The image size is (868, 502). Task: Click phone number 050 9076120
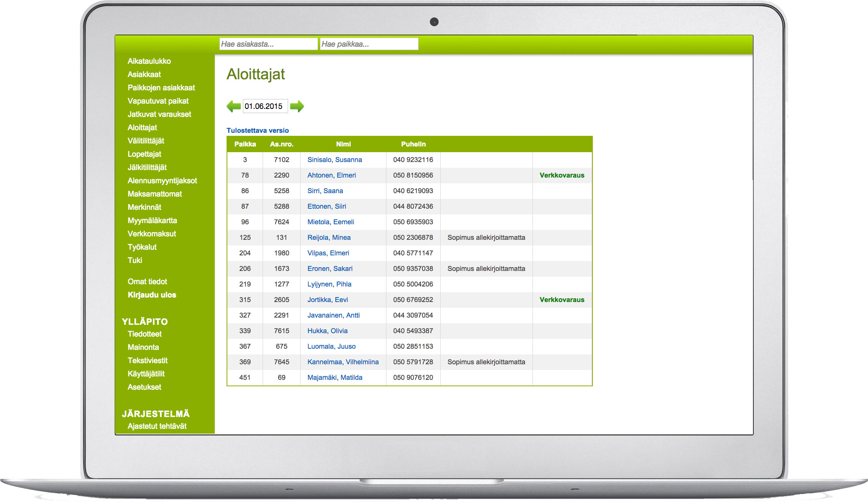coord(413,378)
